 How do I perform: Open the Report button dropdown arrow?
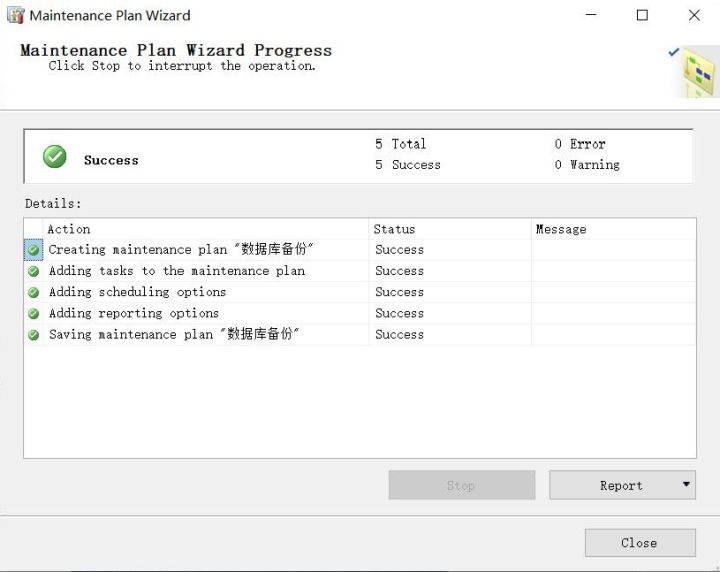click(x=686, y=485)
